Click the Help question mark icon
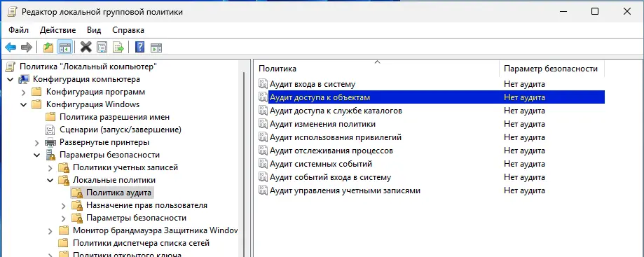The image size is (644, 257). point(139,47)
